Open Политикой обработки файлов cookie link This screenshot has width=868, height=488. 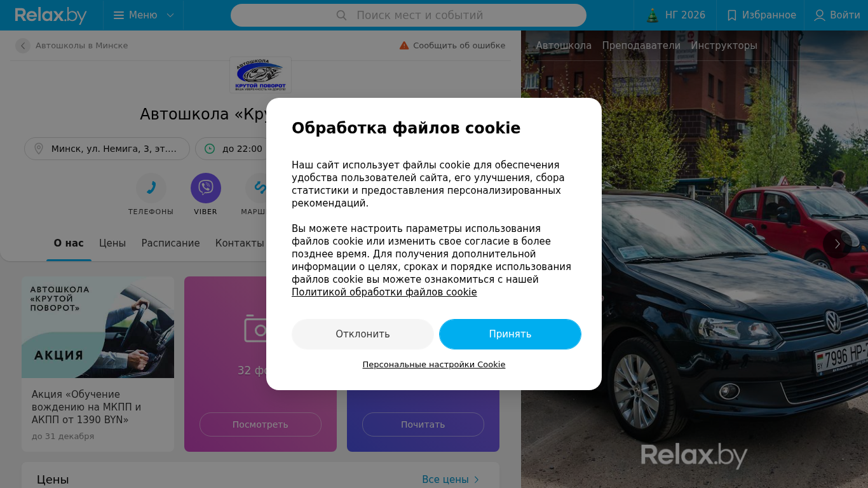point(384,292)
